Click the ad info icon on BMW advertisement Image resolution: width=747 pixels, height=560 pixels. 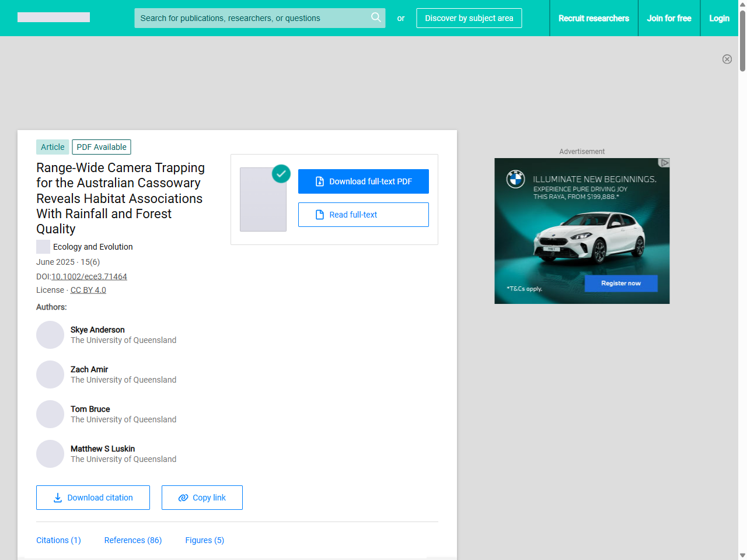pyautogui.click(x=664, y=163)
